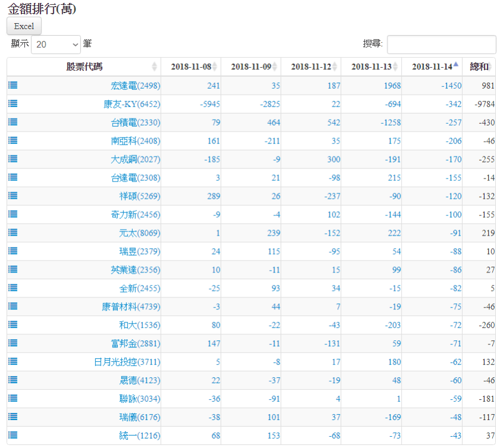Viewport: 500px width, 448px height.
Task: Click the list icon beside 台積電(2330)
Action: 12,122
